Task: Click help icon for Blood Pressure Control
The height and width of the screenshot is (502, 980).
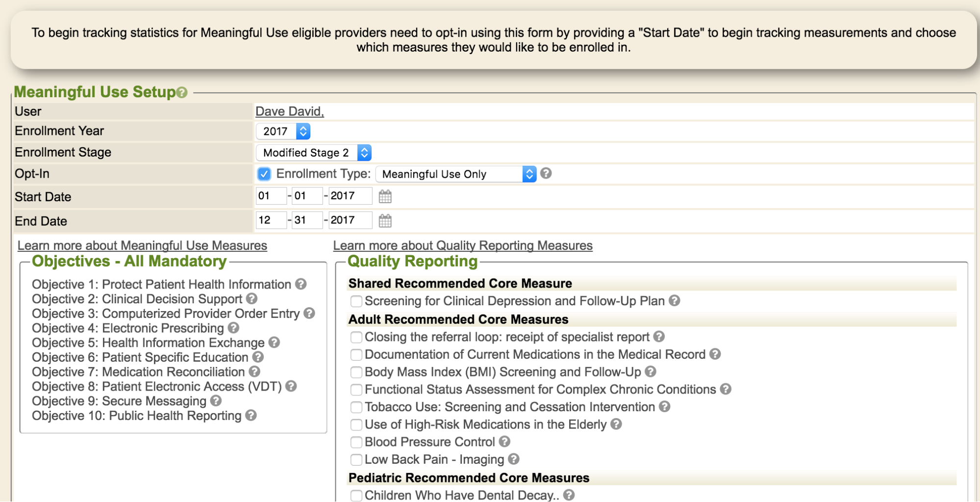Action: 504,441
